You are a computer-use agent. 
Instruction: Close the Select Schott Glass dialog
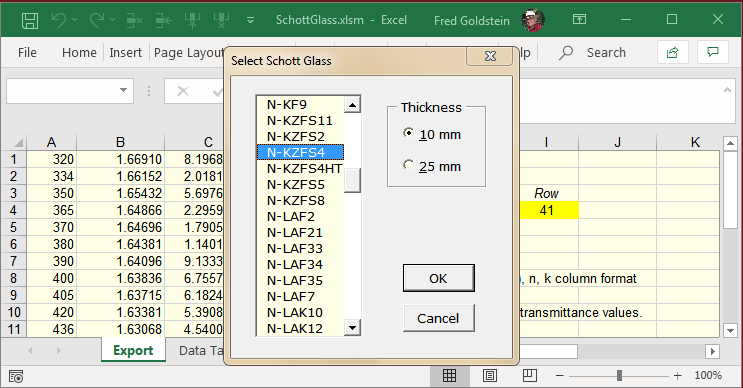[490, 56]
